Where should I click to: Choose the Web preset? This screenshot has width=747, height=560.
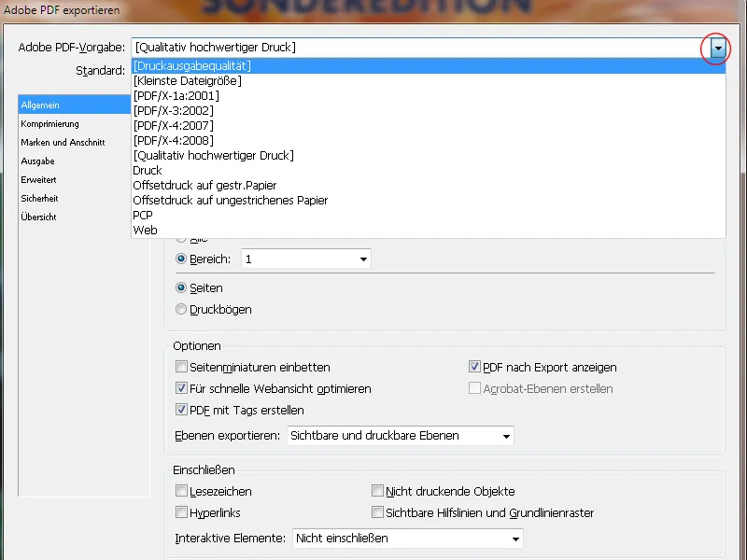[429, 230]
